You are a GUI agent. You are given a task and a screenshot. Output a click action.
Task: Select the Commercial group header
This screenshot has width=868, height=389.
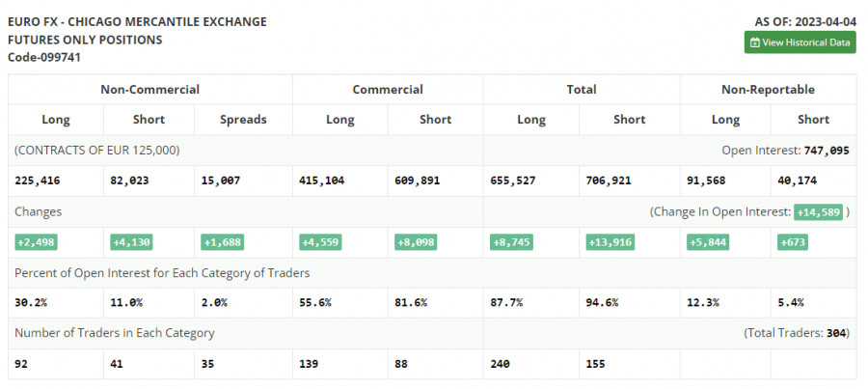(387, 90)
